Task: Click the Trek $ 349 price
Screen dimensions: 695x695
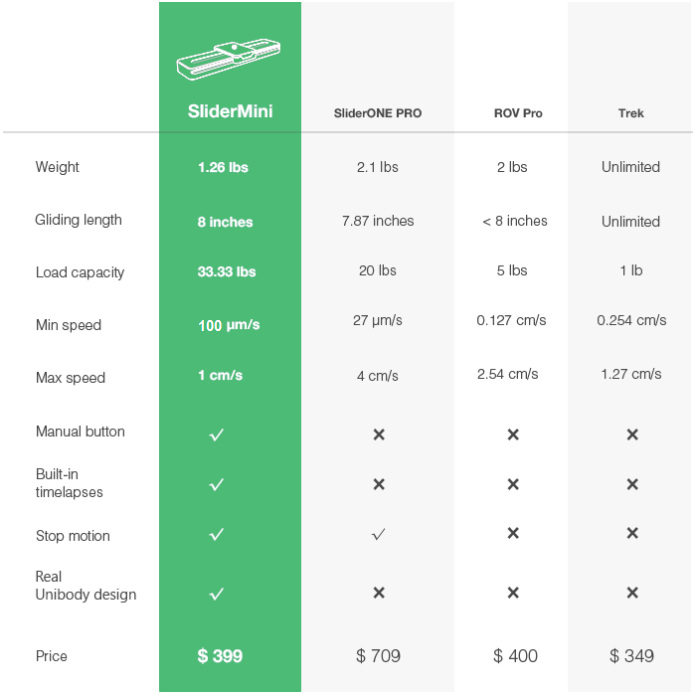Action: tap(631, 656)
